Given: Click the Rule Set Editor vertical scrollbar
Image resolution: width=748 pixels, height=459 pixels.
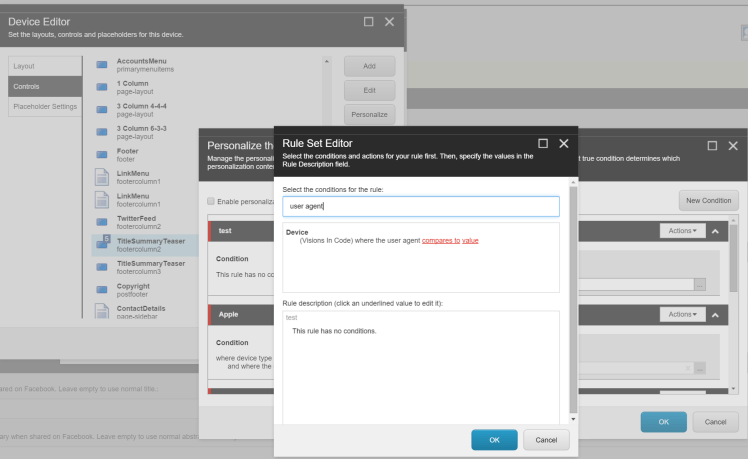Looking at the screenshot, I should click(573, 300).
